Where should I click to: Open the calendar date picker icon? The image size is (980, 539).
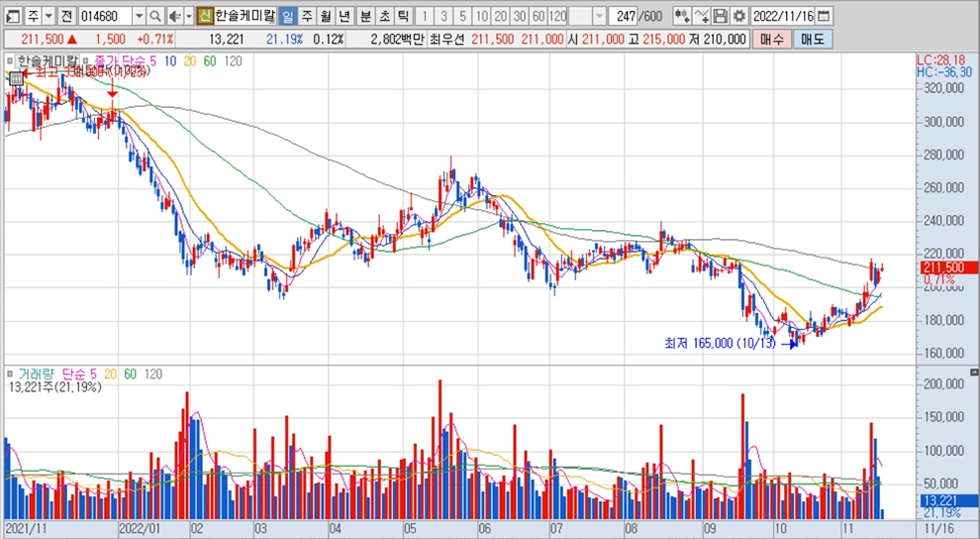click(825, 16)
